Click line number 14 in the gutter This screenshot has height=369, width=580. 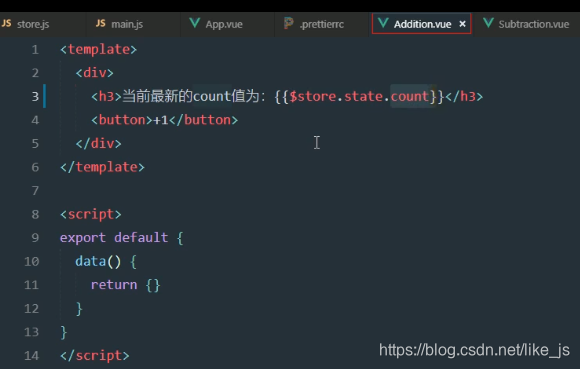click(31, 356)
